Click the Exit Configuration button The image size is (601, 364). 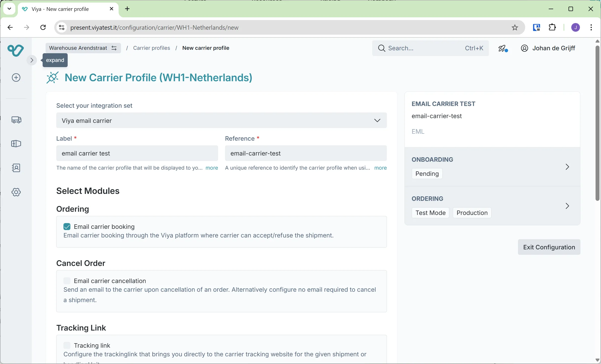click(549, 247)
